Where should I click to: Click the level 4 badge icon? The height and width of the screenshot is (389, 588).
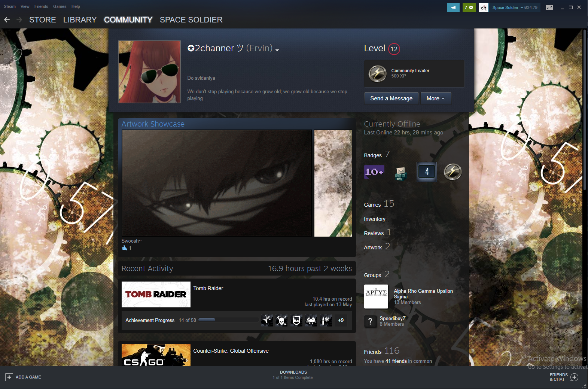tap(427, 172)
